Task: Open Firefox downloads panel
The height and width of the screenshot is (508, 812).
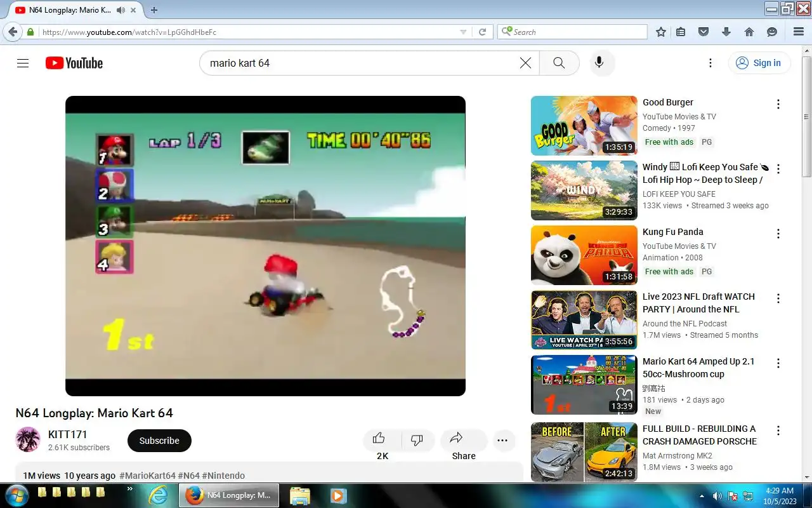Action: tap(726, 32)
